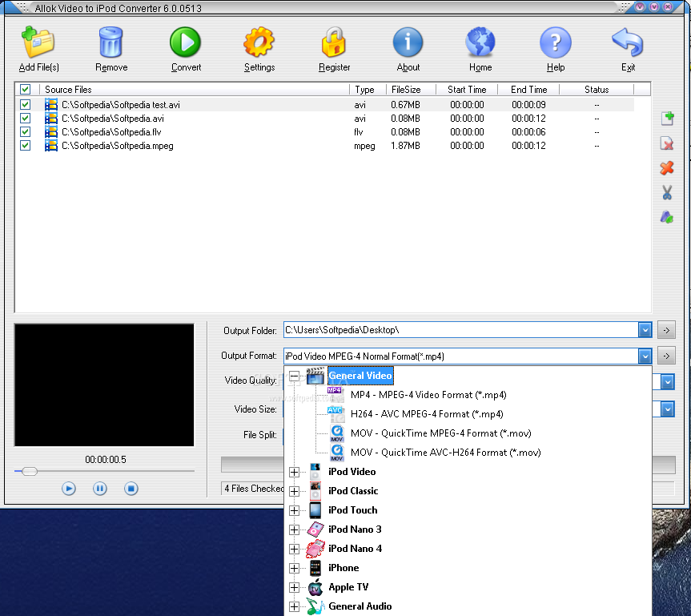Select the C:\Softpedia\Softpedia.mpeg row
Image resolution: width=691 pixels, height=616 pixels.
(x=326, y=146)
